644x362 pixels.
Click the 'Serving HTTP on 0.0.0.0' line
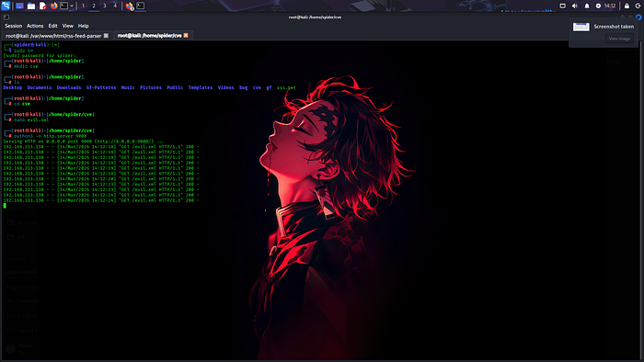click(83, 141)
